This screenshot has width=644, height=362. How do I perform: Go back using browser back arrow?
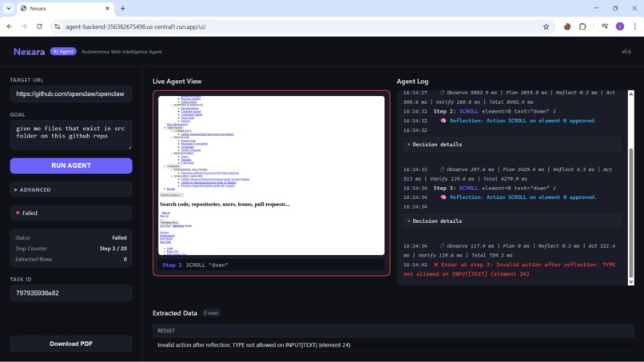point(10,26)
